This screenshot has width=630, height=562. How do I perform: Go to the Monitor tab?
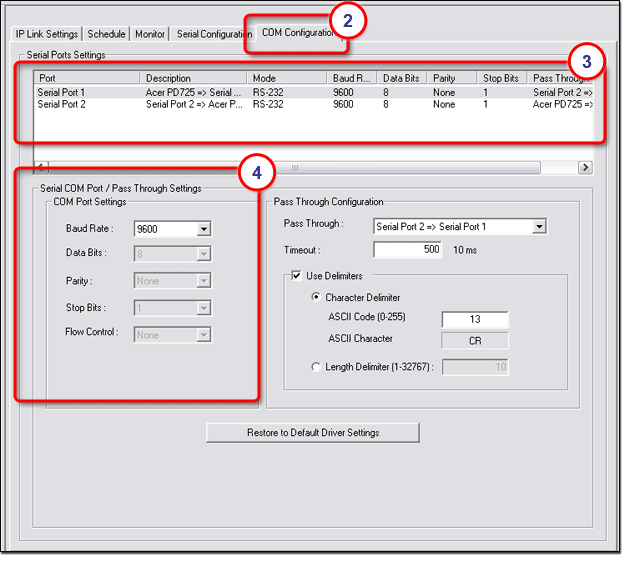[150, 34]
